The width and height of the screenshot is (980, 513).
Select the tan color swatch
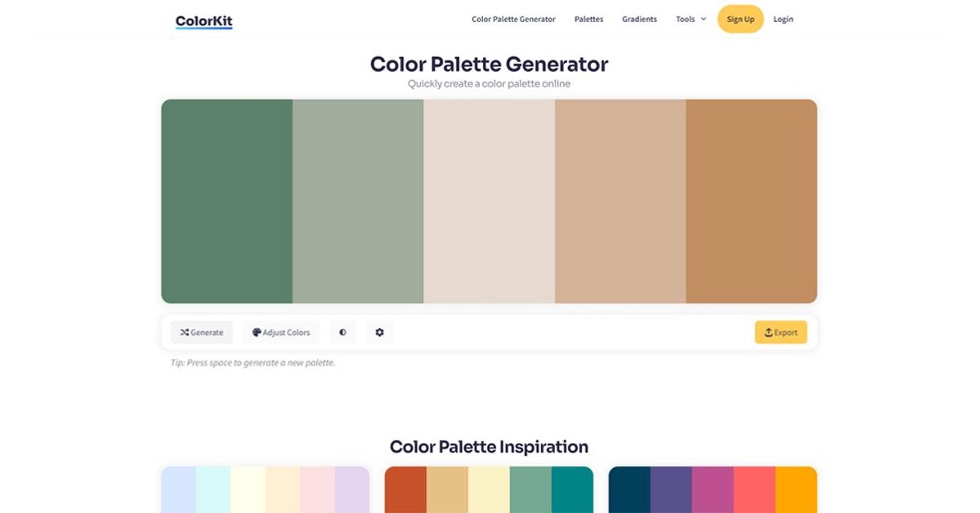[621, 202]
